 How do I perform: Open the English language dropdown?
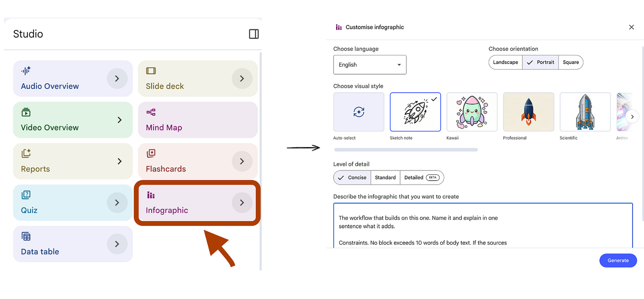[x=370, y=64]
